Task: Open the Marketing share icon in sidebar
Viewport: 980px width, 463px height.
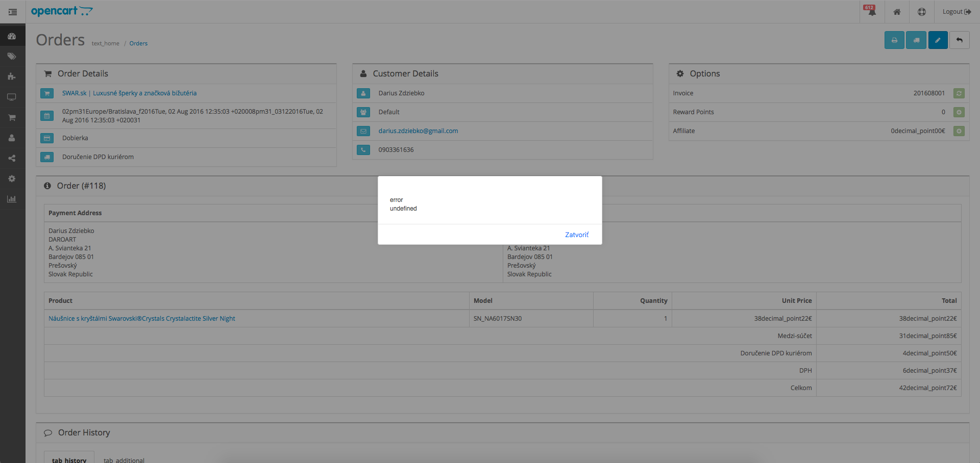Action: point(12,158)
